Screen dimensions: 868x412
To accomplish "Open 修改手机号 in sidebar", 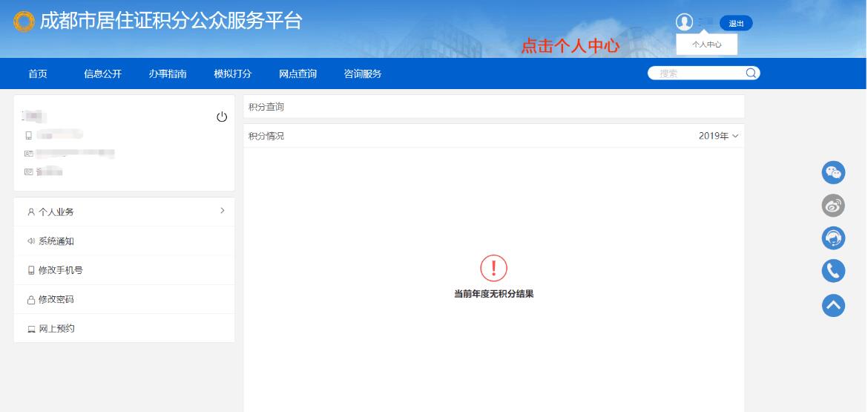I will tap(124, 270).
